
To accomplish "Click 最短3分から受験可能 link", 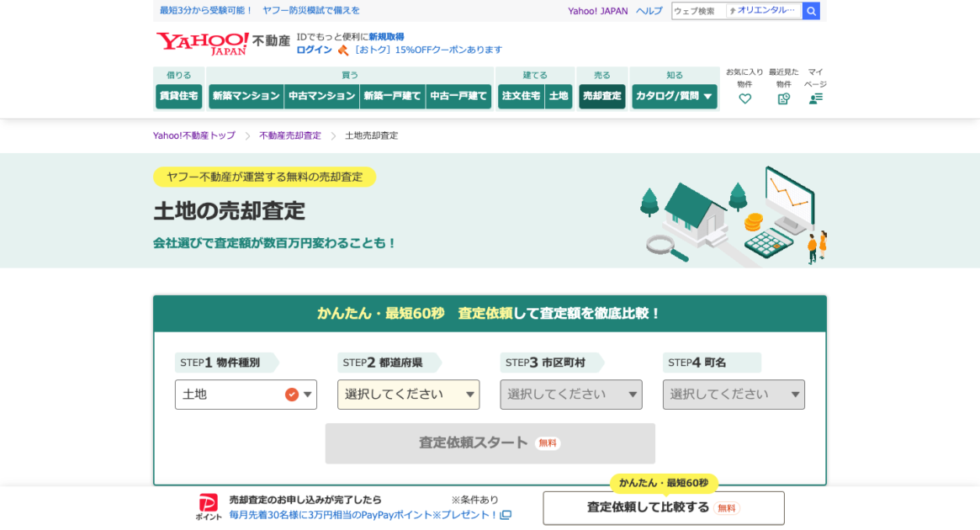I will [206, 11].
